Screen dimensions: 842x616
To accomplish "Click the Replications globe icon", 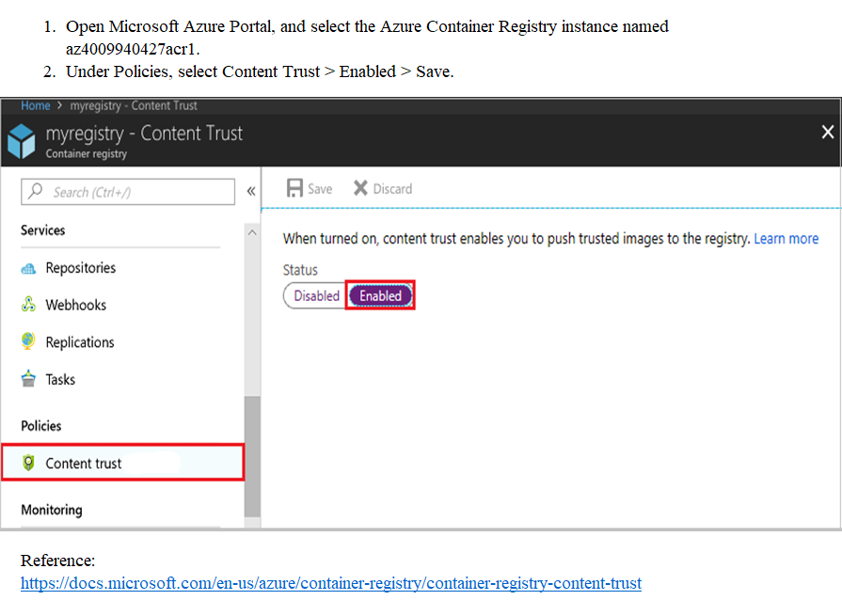I will tap(28, 341).
